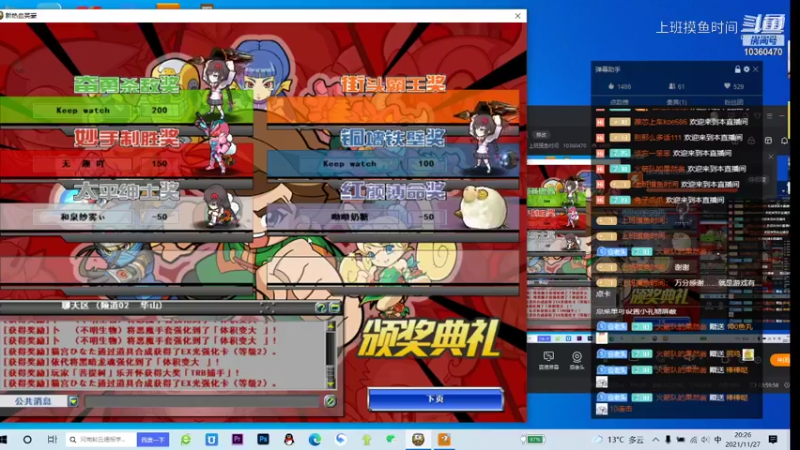
Task: Open settings gear in 弹幕助手 panel
Action: [x=746, y=69]
